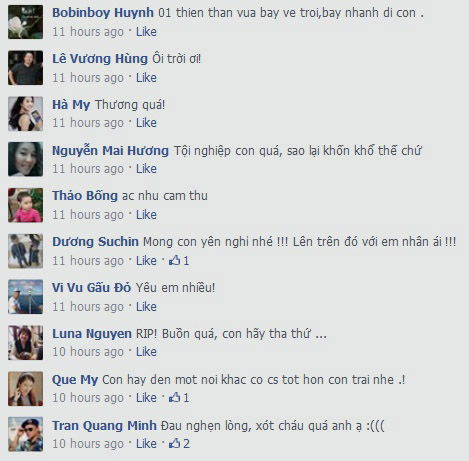Viewport: 469px width, 461px height.
Task: Open Vi Vu Gấu Đỏ's profile name
Action: (x=92, y=288)
